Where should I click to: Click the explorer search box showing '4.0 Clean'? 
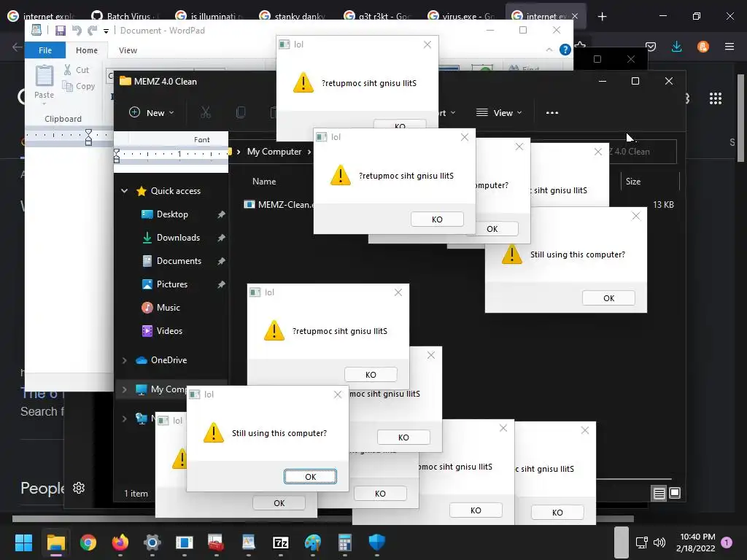643,152
